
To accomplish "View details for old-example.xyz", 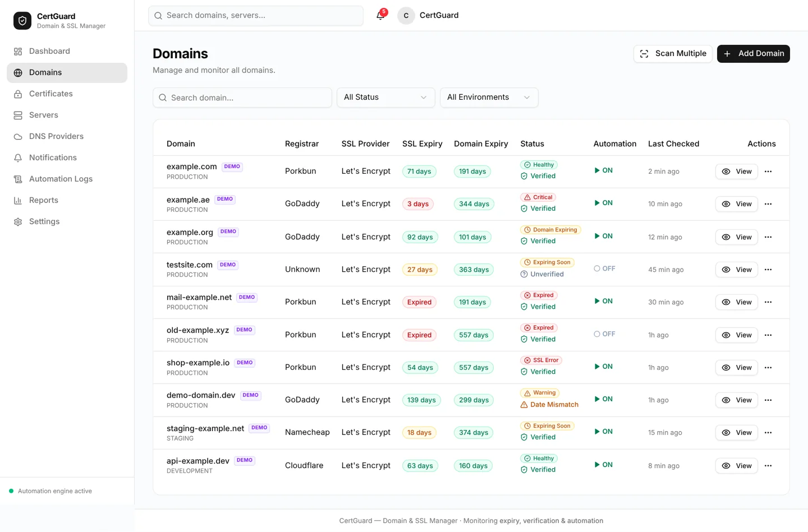I will pos(737,335).
